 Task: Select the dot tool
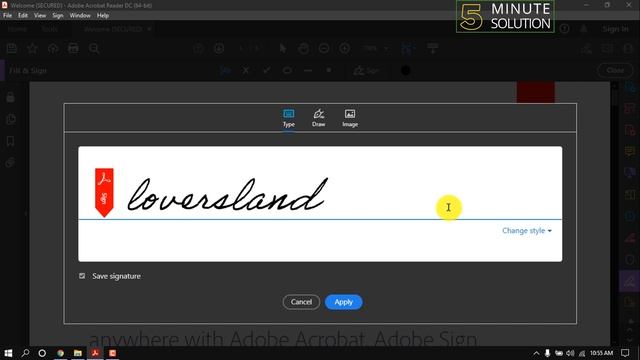point(329,70)
